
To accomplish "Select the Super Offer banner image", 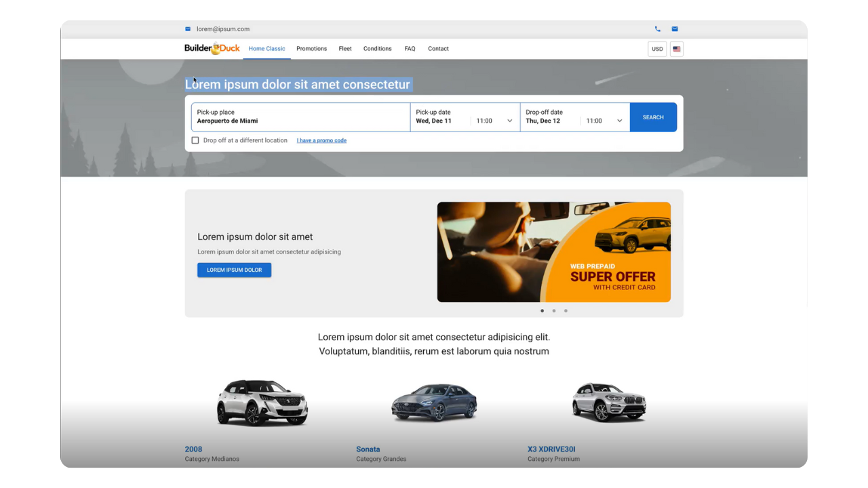I will (x=553, y=252).
